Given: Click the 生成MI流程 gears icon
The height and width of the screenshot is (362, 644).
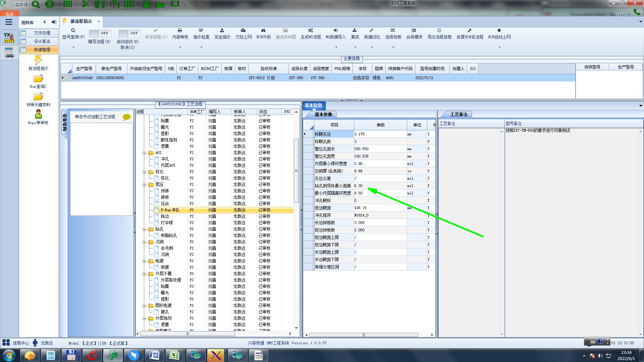Looking at the screenshot, I should click(311, 31).
